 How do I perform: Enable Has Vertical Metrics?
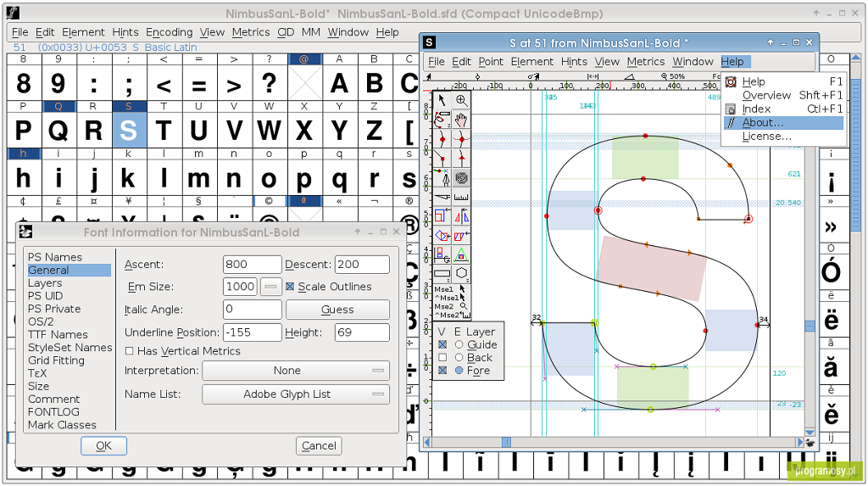tap(130, 351)
